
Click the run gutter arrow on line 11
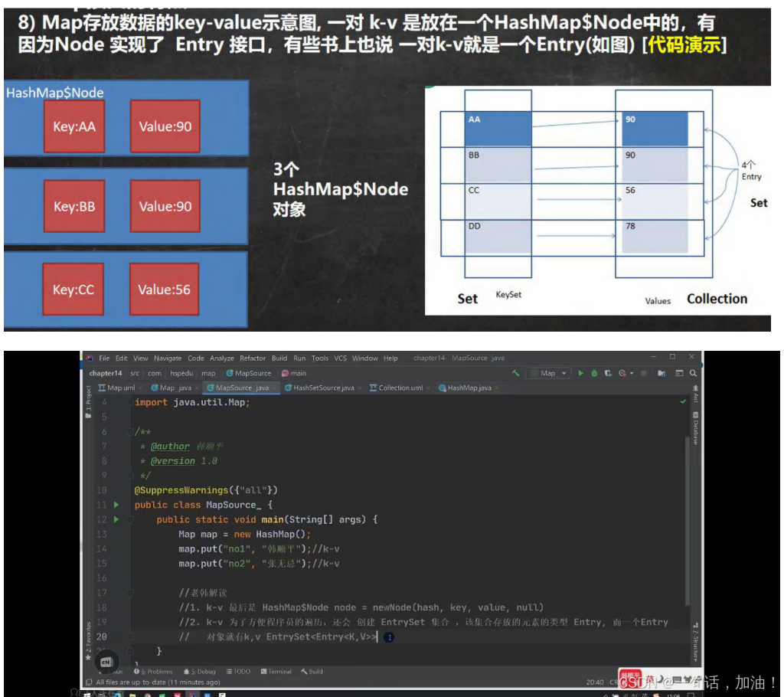click(x=116, y=505)
